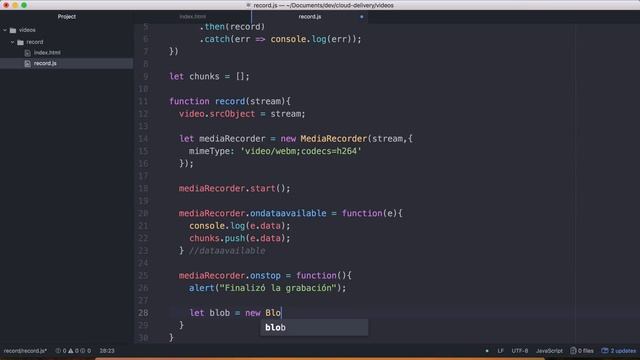Select the videos folder label
640x360 pixels.
coord(27,30)
